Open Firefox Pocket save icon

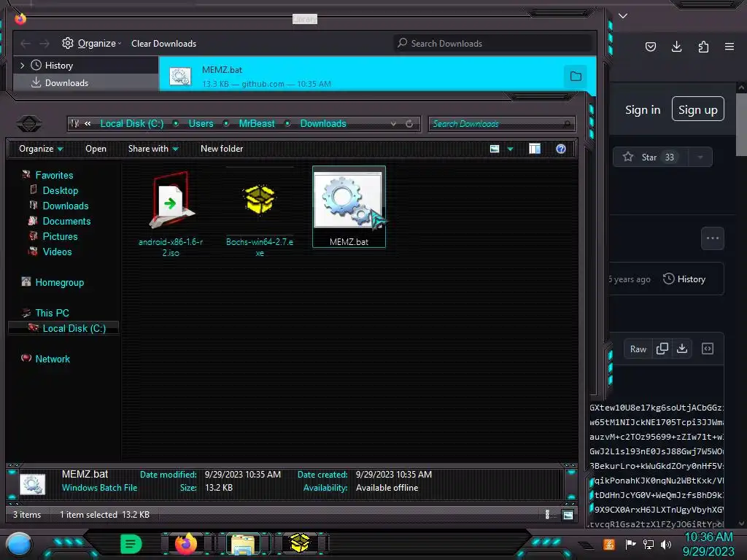pyautogui.click(x=650, y=47)
